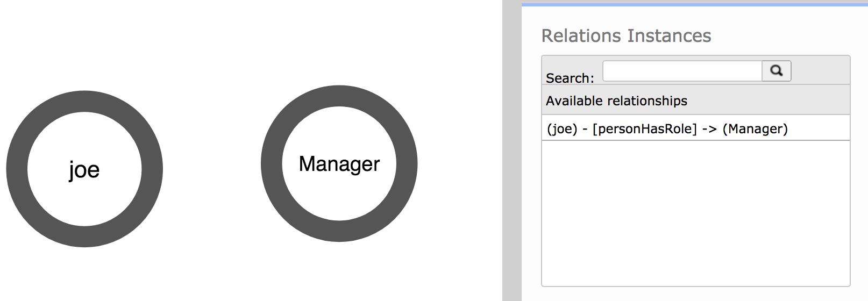Viewport: 868px width, 301px height.
Task: Click the Search: label
Action: point(570,78)
